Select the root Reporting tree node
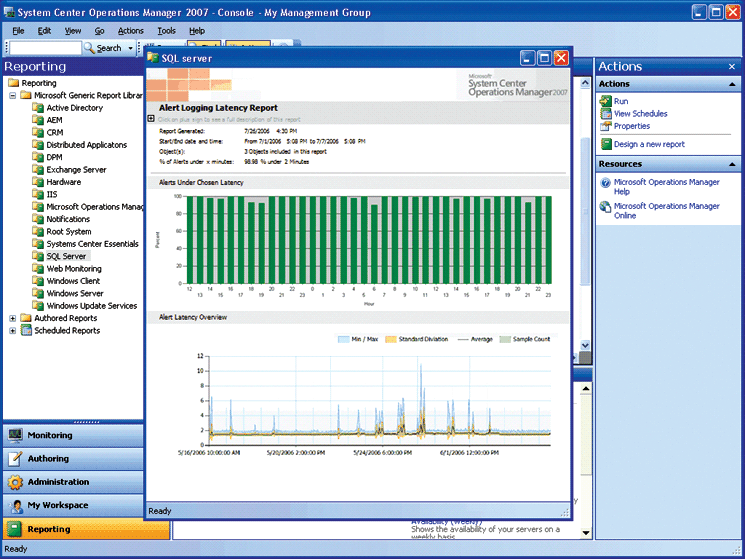The width and height of the screenshot is (745, 559). tap(38, 83)
